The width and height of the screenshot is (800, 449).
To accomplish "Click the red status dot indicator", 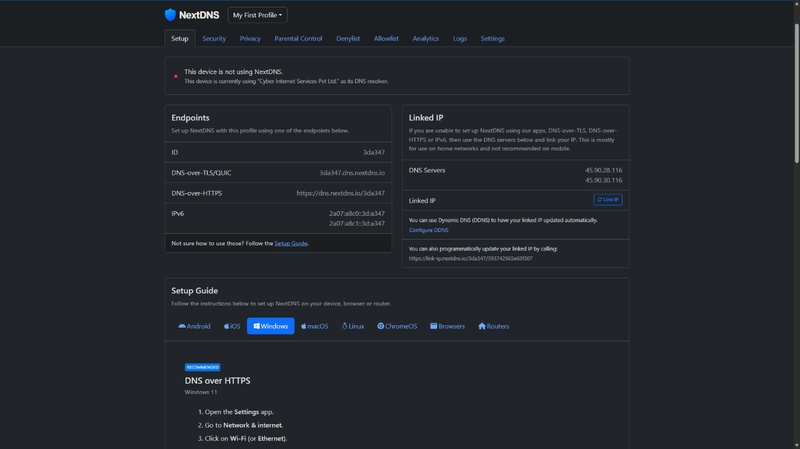I will (x=176, y=76).
